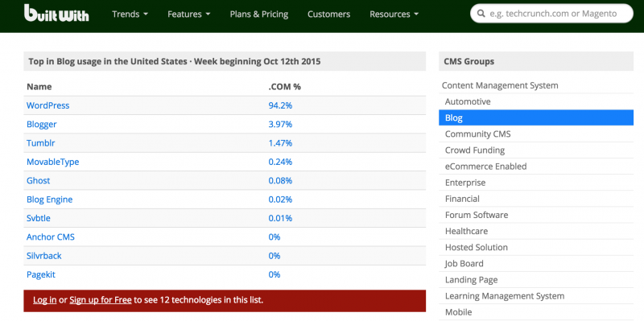Select the Tumblr link
The image size is (644, 321).
click(x=41, y=143)
